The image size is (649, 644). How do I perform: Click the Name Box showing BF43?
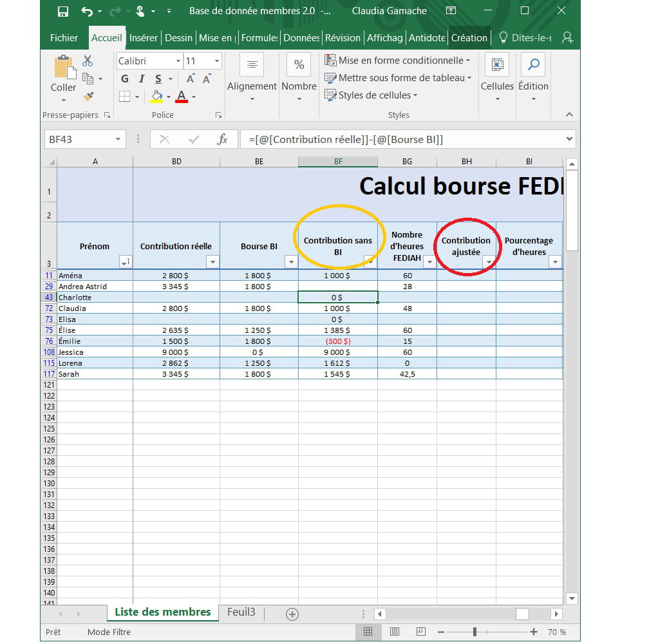(x=79, y=140)
